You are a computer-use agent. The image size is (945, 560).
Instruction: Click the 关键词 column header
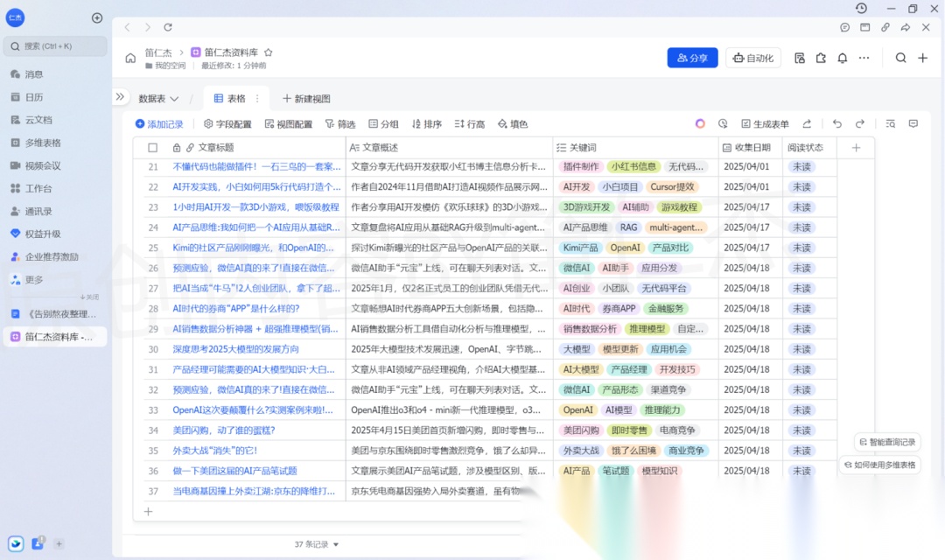point(635,148)
